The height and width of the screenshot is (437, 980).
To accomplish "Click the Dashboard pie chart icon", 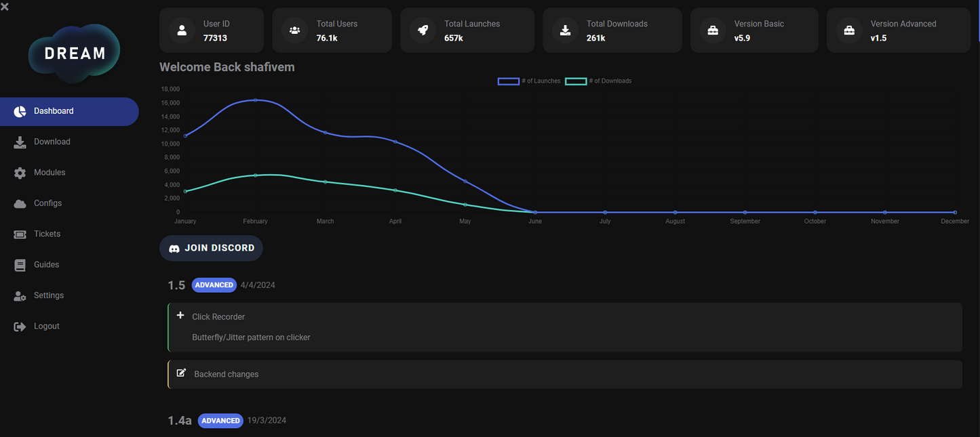I will (x=20, y=112).
